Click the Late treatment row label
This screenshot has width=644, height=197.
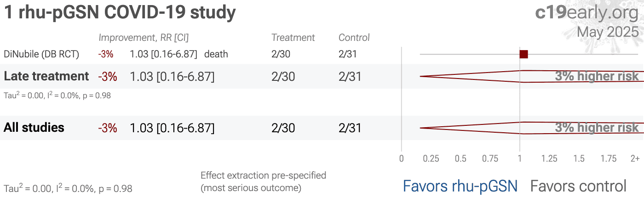click(x=46, y=76)
